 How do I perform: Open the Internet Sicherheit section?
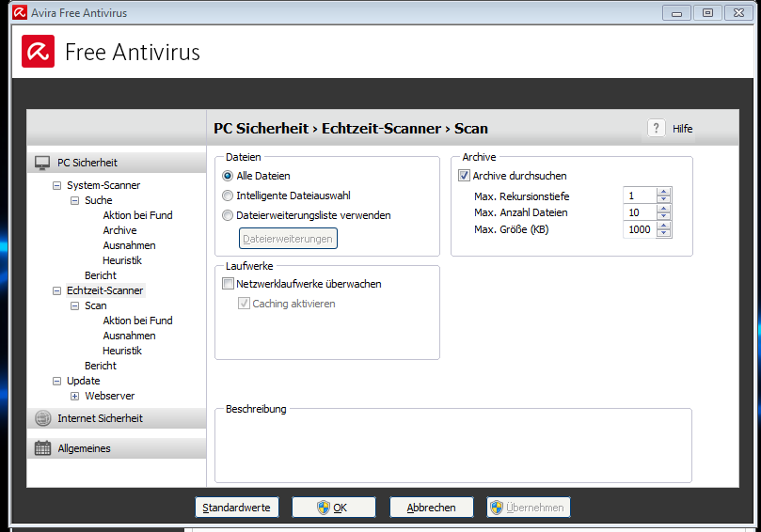pos(117,418)
